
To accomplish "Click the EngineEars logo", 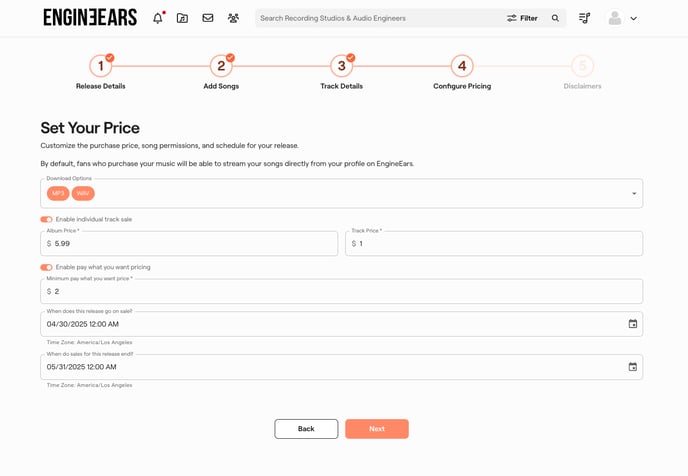I will 90,18.
